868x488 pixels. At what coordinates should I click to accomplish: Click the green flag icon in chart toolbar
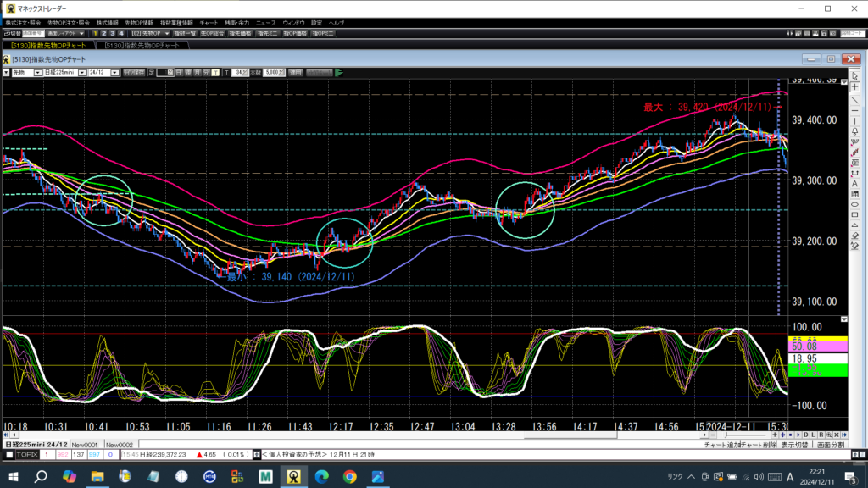point(339,73)
